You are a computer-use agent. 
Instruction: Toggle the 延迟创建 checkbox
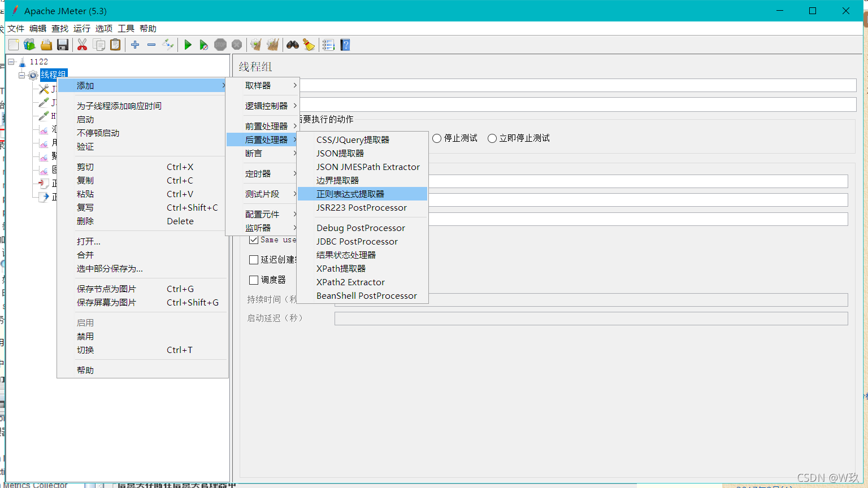click(x=254, y=260)
